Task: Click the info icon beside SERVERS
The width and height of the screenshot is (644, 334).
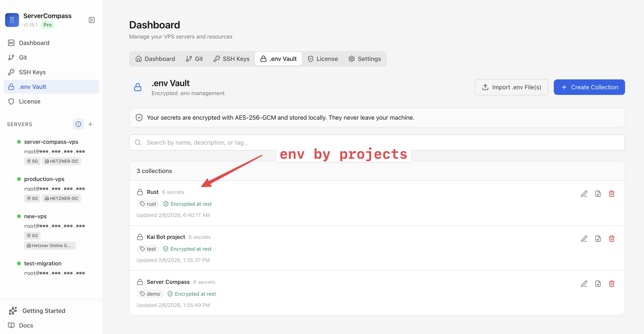Action: (78, 124)
